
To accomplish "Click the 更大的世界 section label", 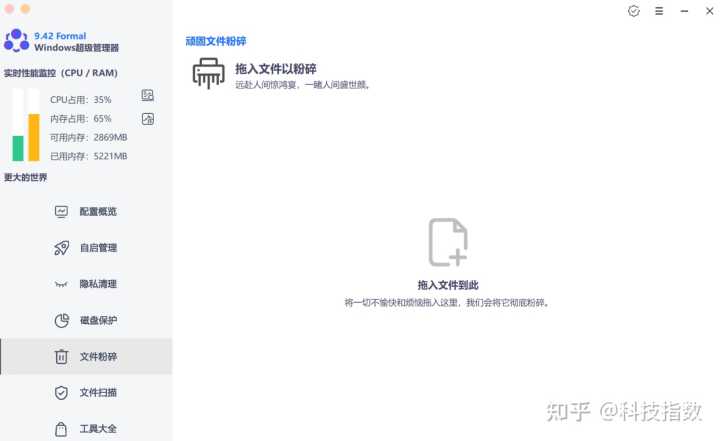I will click(x=26, y=177).
